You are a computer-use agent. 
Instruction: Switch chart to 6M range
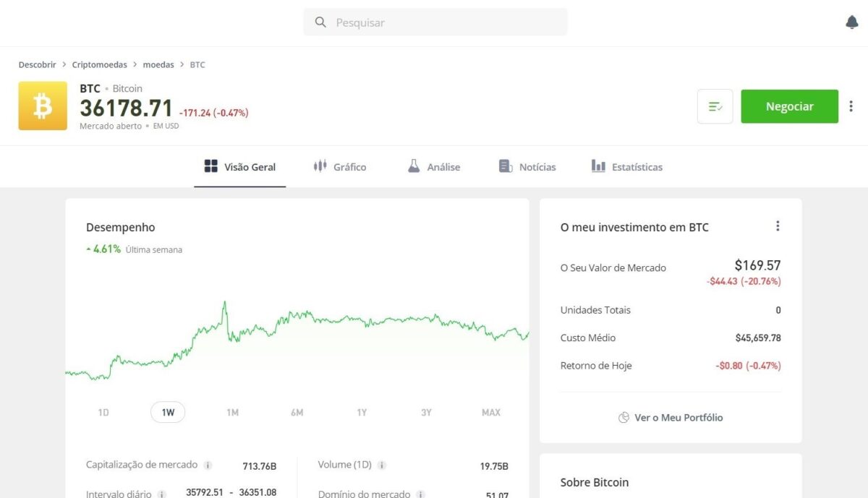tap(297, 413)
